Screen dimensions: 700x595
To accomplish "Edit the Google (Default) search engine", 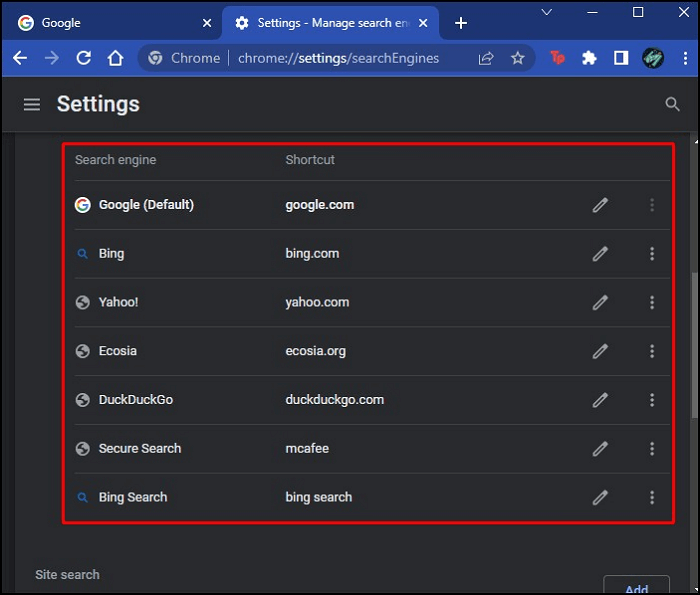I will point(600,205).
